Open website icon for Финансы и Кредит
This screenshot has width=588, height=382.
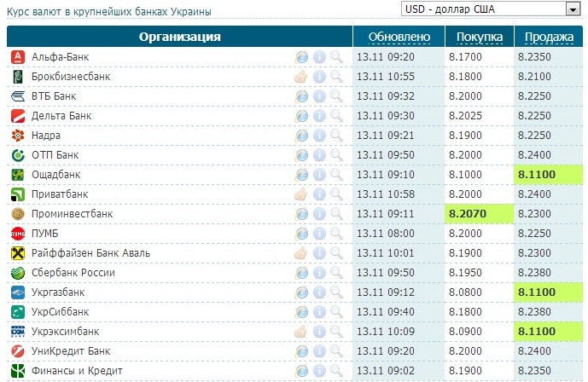(301, 371)
